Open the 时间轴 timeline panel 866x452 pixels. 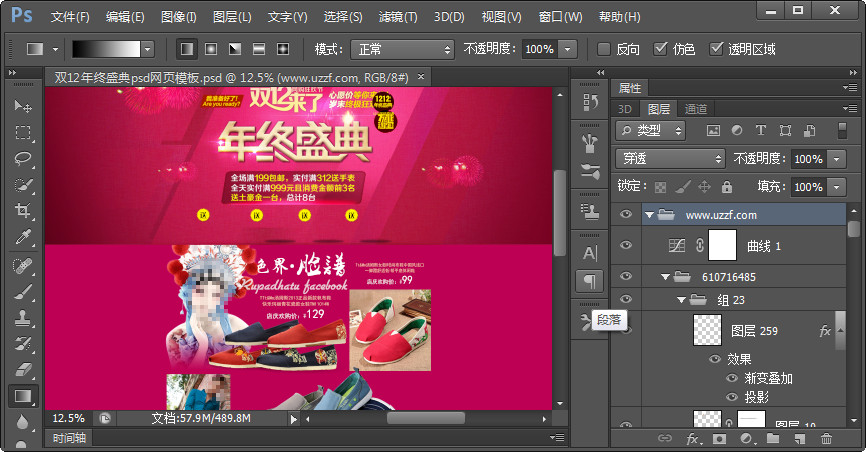[70, 438]
